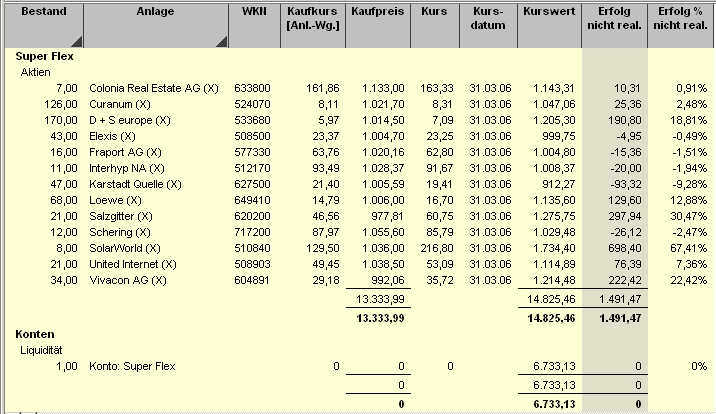This screenshot has height=414, width=716.
Task: Click unrealized loss value -93,32
Action: coord(626,184)
